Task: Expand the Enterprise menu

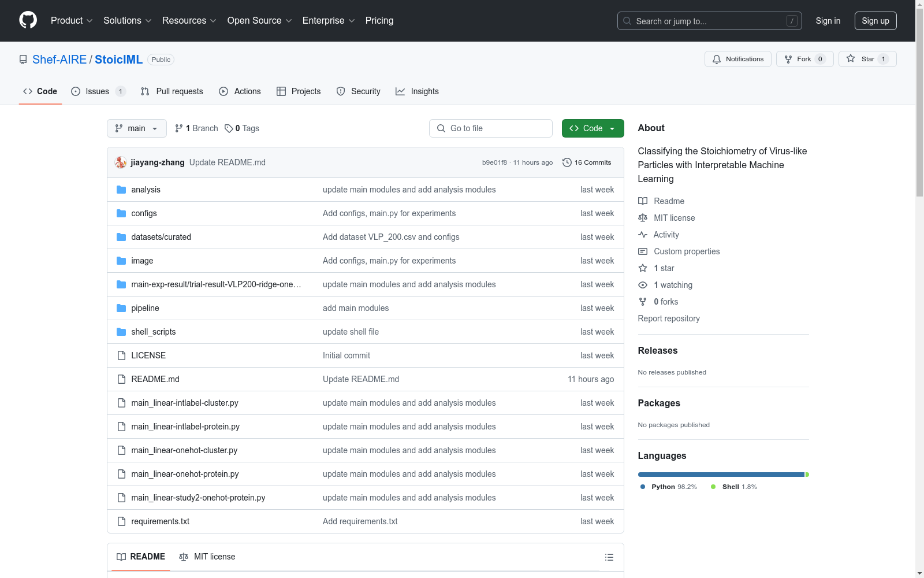Action: click(329, 20)
